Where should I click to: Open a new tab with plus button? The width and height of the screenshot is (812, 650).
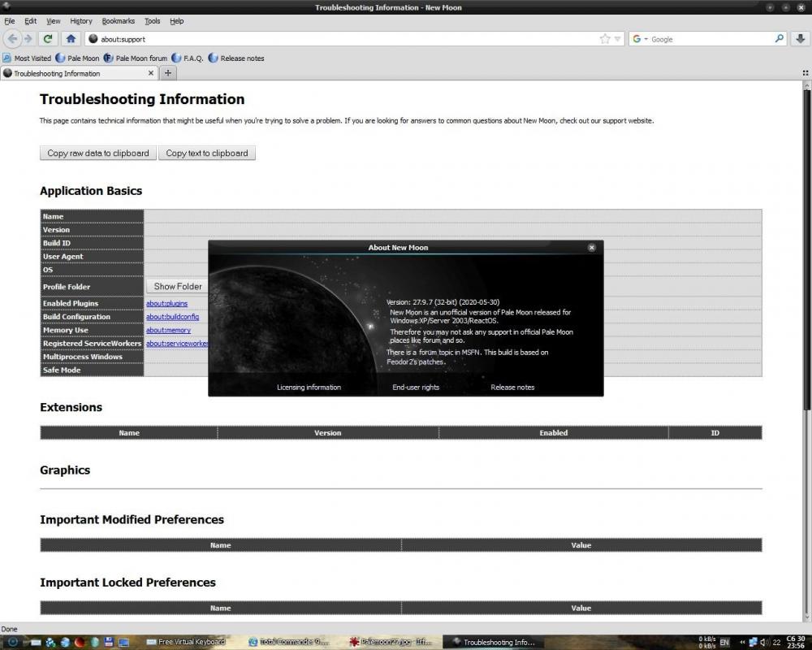pyautogui.click(x=168, y=73)
